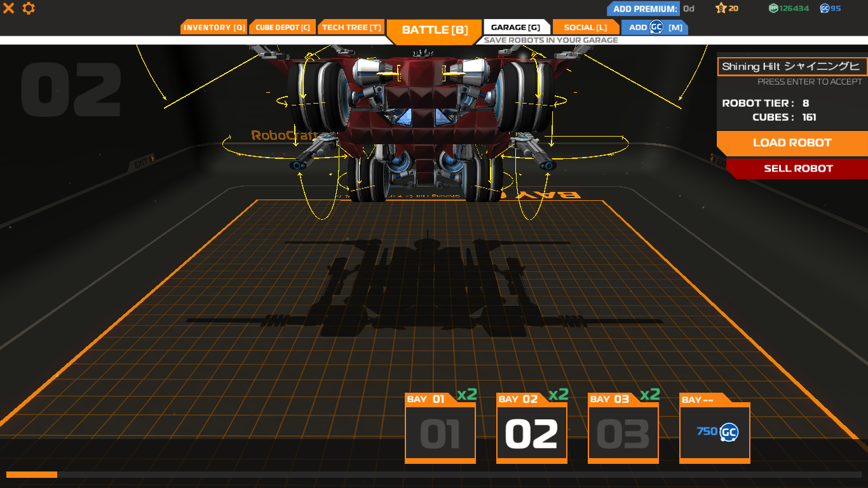Switch to Tech Tree [T] tab
868x488 pixels.
351,27
